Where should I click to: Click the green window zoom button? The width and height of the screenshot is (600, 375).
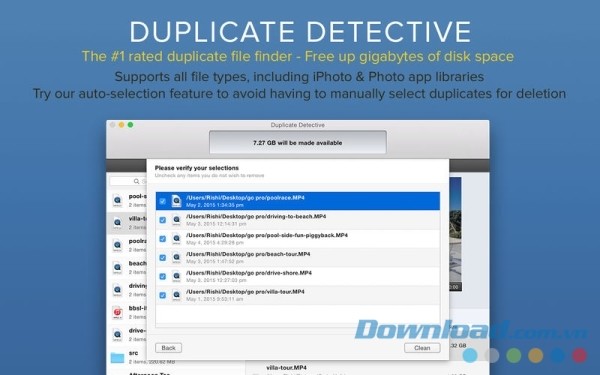pos(130,125)
